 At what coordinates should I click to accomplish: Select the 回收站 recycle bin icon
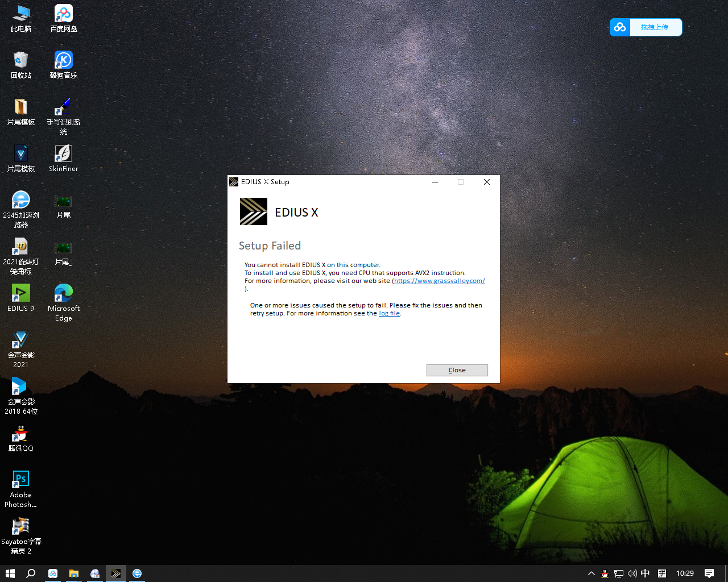pyautogui.click(x=21, y=65)
